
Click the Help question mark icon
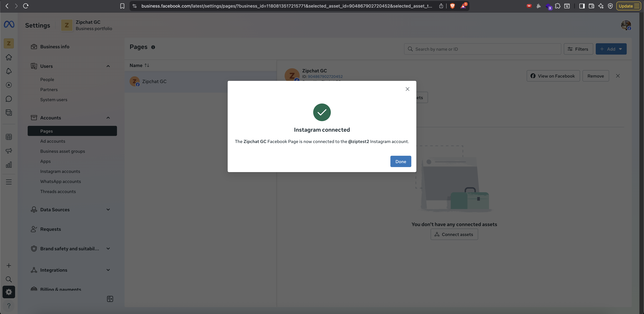pos(9,306)
